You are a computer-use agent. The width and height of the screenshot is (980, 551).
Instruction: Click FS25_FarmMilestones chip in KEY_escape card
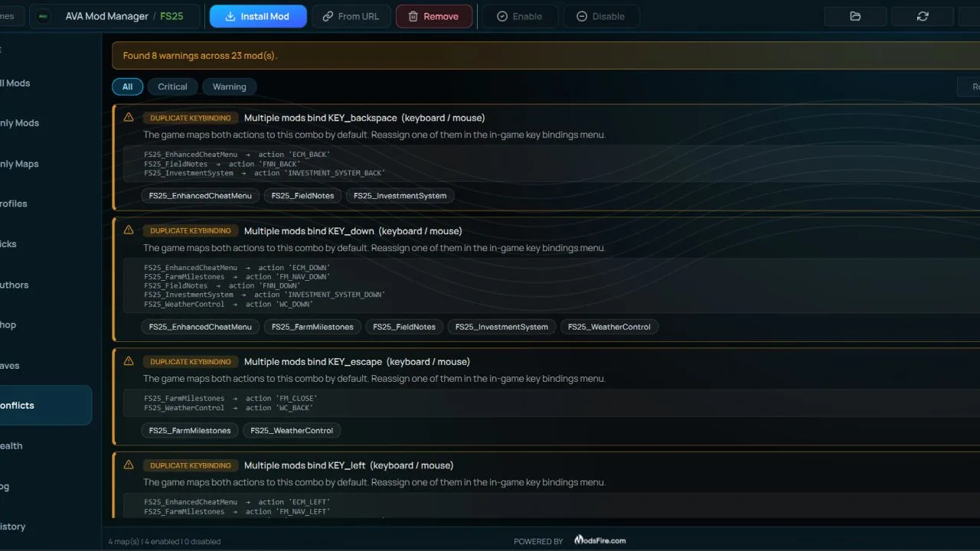[x=190, y=430]
